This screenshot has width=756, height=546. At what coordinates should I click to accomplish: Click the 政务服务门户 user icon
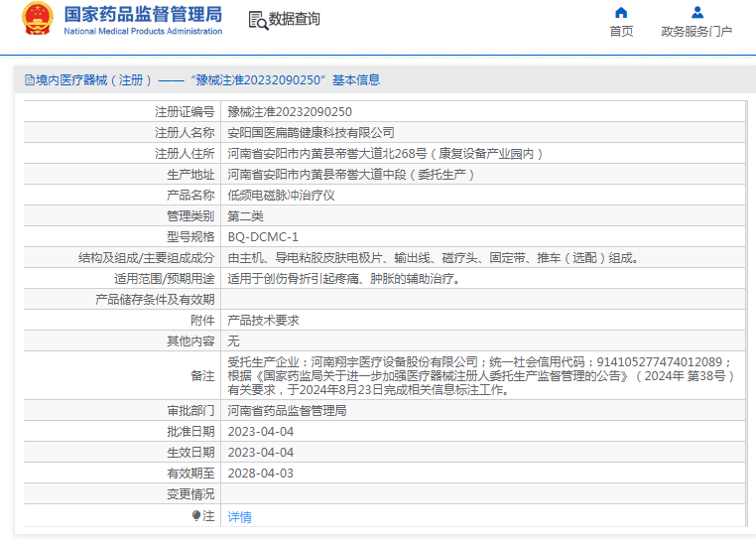[x=696, y=13]
